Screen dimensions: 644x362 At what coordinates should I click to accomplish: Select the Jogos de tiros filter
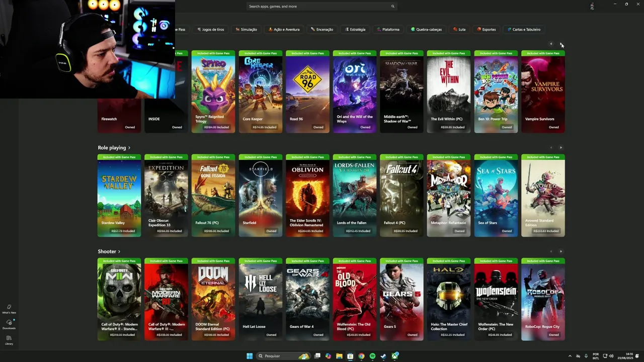coord(210,29)
